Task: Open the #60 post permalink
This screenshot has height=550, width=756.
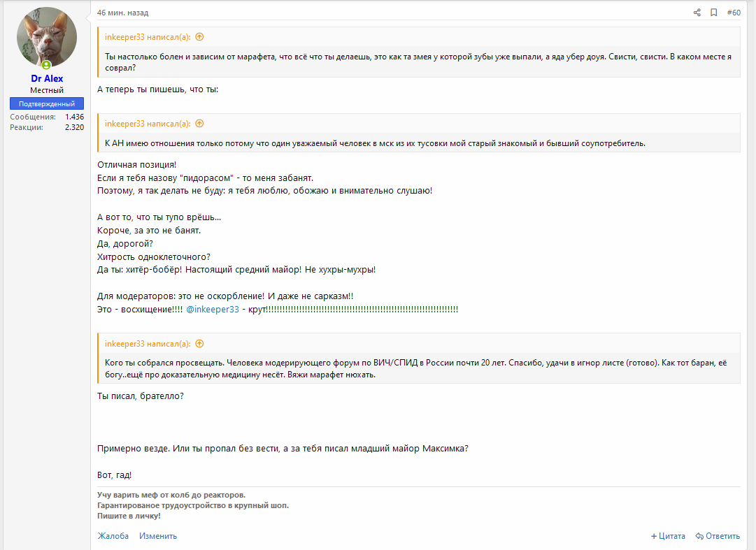Action: (x=734, y=13)
